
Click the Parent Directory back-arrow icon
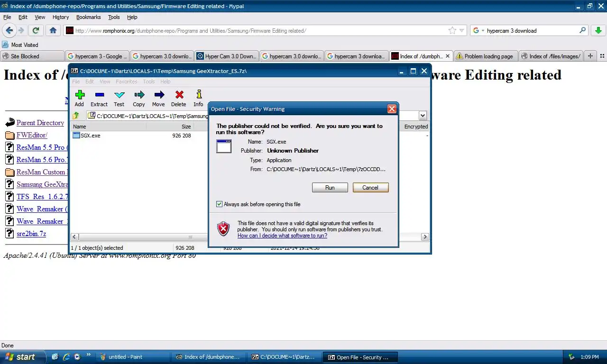pos(10,123)
